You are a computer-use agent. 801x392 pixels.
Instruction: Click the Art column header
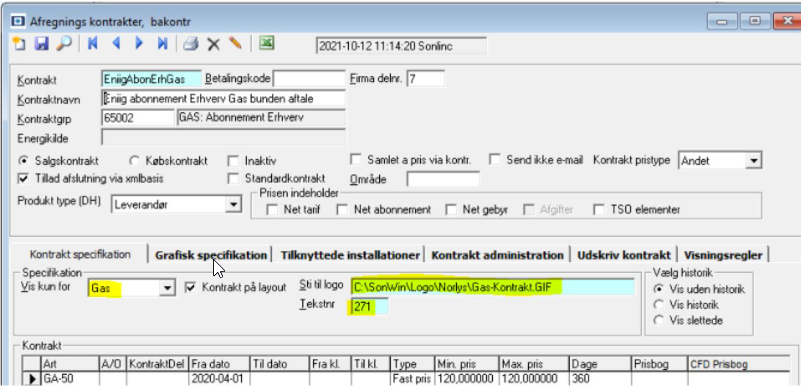click(69, 364)
